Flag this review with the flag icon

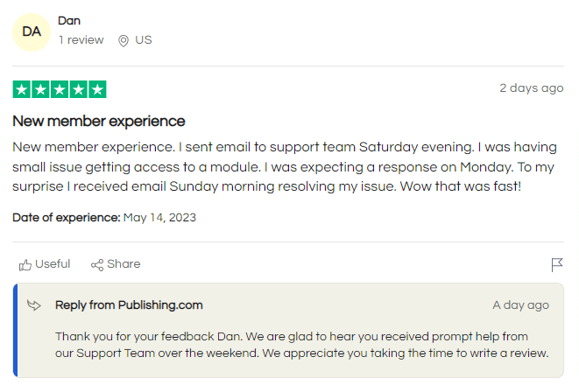556,264
